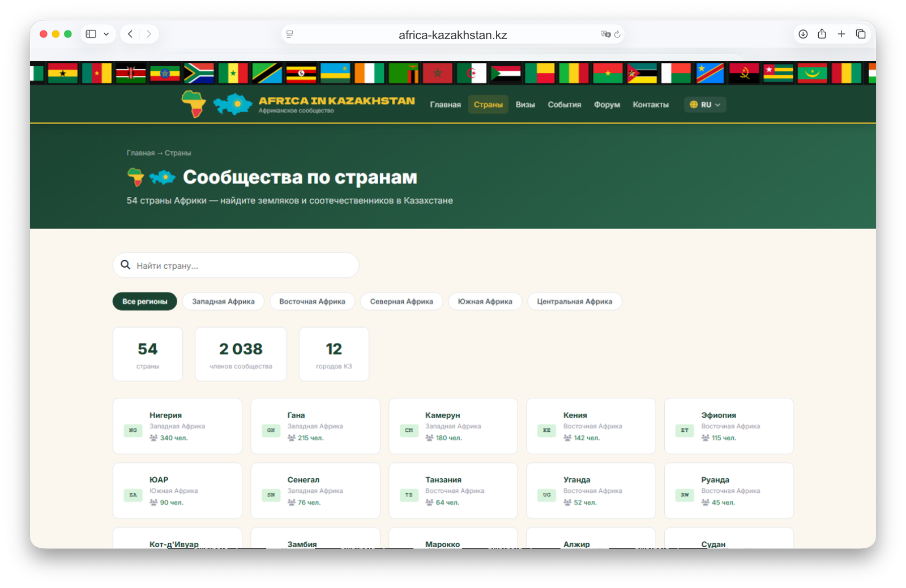
Task: Click the Safari share icon
Action: click(822, 34)
